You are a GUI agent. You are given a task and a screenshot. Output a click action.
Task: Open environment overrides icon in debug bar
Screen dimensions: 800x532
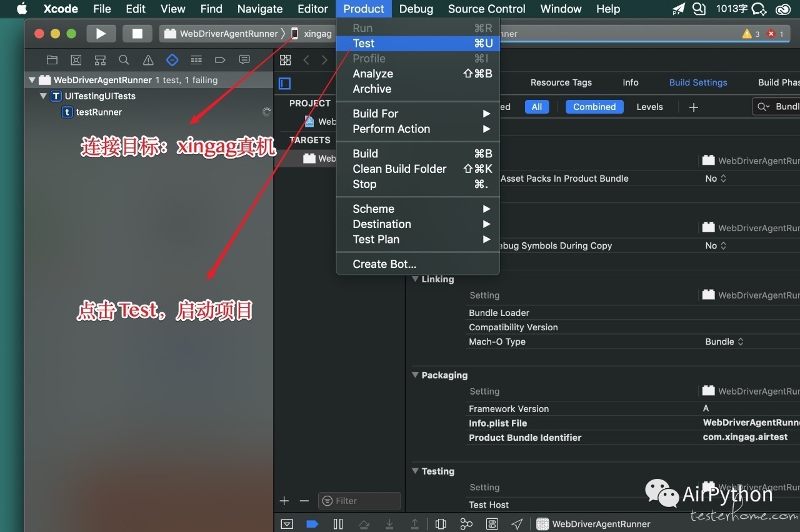point(492,524)
